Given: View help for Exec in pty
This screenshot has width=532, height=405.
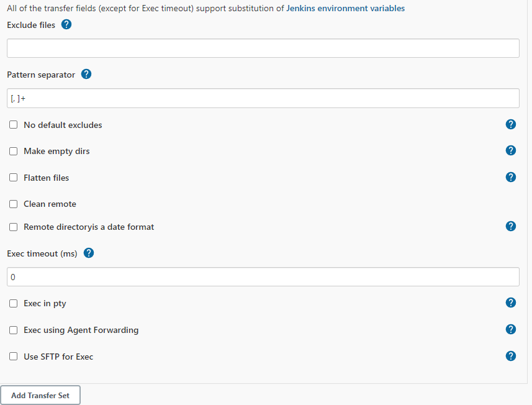Looking at the screenshot, I should [x=510, y=303].
